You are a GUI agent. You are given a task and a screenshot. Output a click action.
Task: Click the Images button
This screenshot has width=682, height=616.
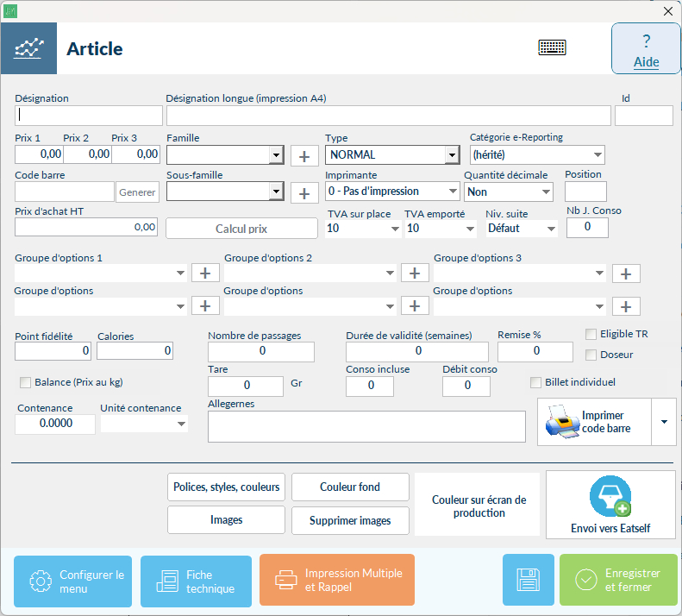[226, 519]
